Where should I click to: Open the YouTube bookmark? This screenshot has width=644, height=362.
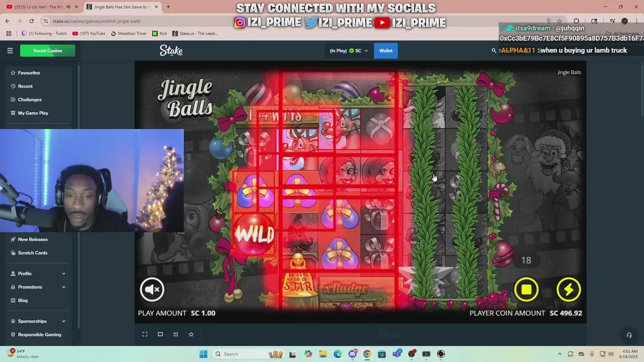click(89, 34)
